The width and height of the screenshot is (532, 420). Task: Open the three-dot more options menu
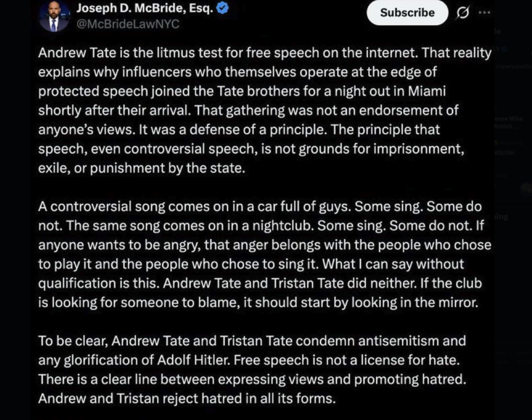tap(484, 13)
